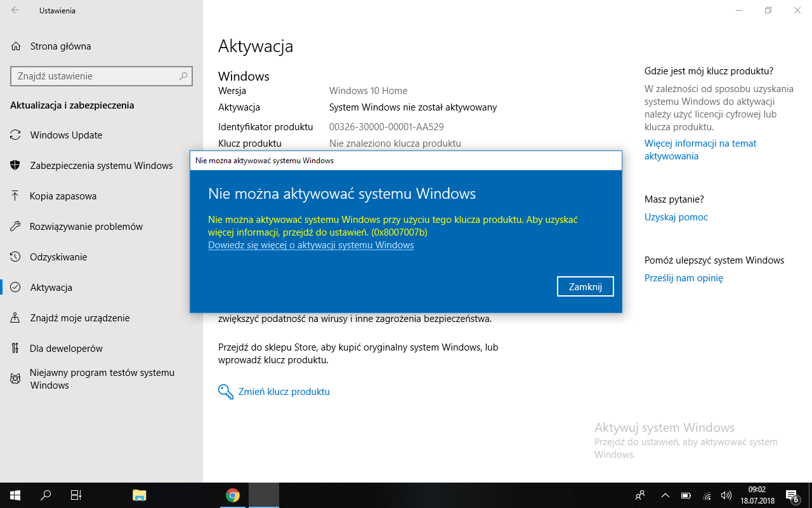Launch File Explorer from taskbar
This screenshot has width=812, height=508.
click(x=139, y=495)
